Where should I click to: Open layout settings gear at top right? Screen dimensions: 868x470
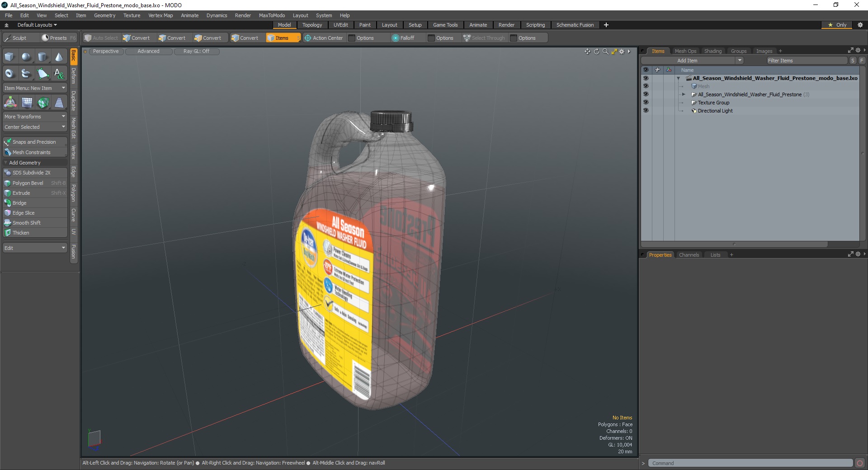pos(860,25)
